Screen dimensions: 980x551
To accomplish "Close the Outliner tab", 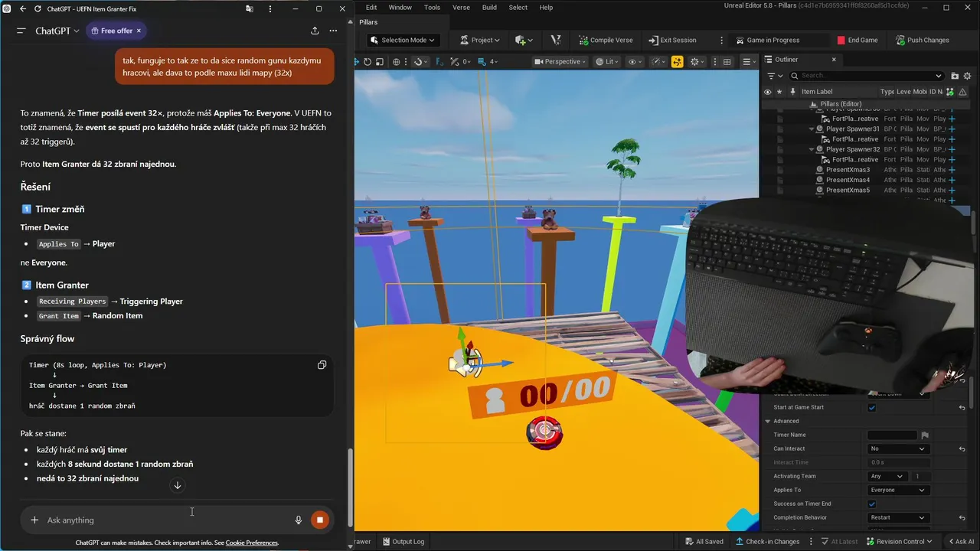I will pos(834,59).
